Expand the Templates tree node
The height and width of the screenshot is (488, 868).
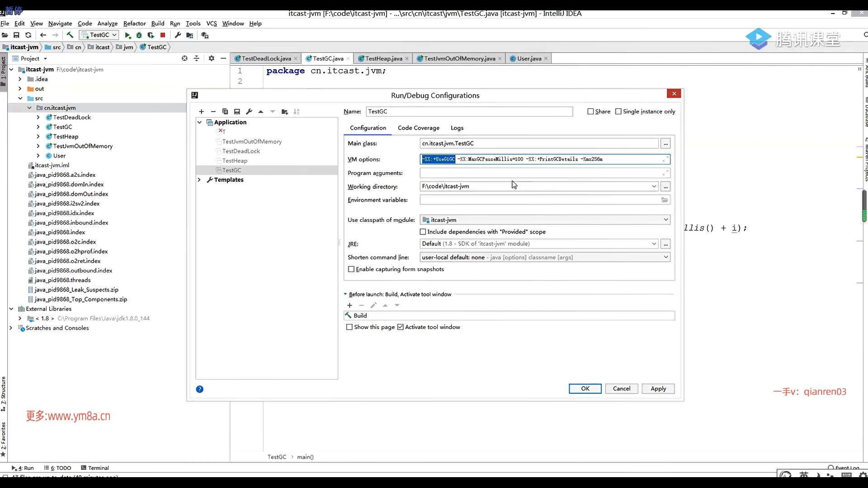pos(199,180)
